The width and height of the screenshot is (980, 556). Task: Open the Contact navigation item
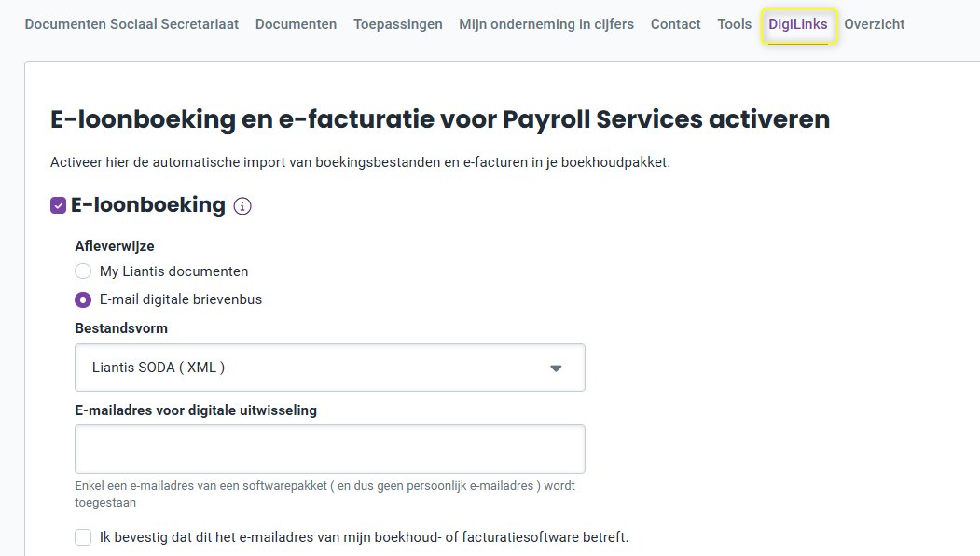(676, 24)
